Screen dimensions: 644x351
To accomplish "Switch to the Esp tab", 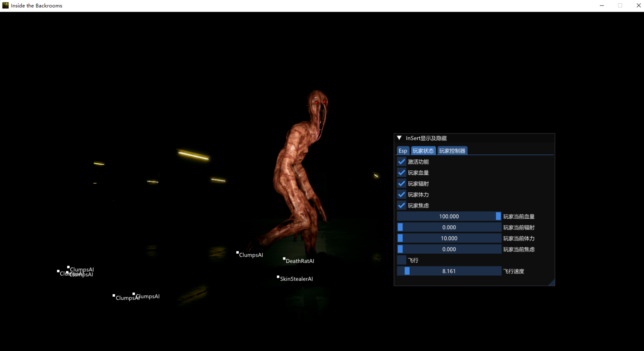I will (x=403, y=151).
